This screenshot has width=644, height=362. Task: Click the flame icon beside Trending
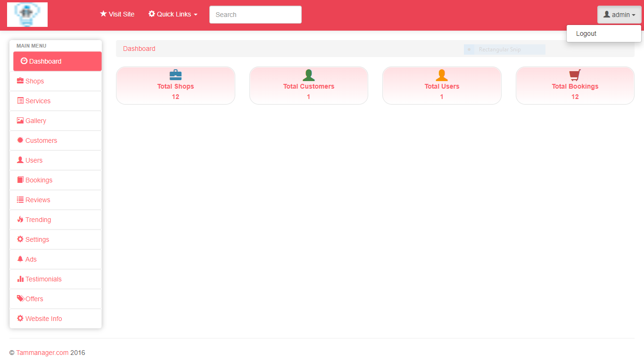pos(20,220)
